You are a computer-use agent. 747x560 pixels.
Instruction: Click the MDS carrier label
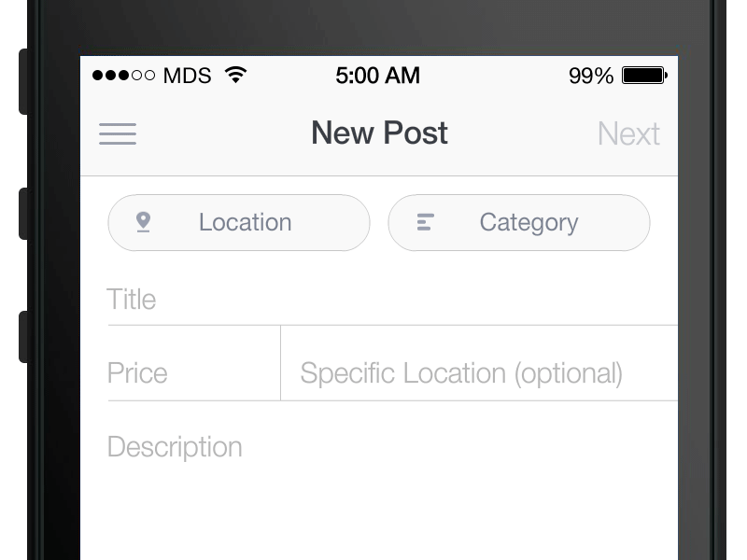(186, 75)
